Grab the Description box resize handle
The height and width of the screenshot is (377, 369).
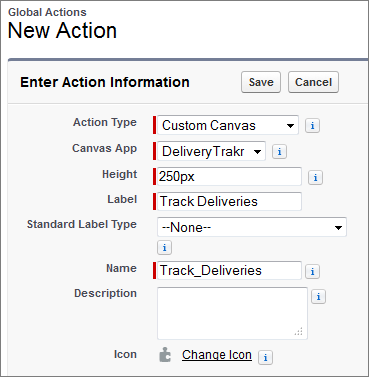[x=299, y=331]
